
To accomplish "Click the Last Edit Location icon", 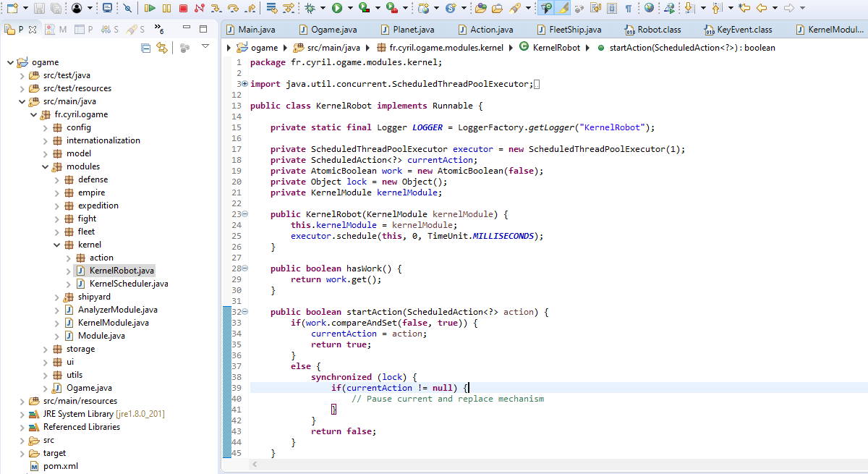I will tap(744, 8).
